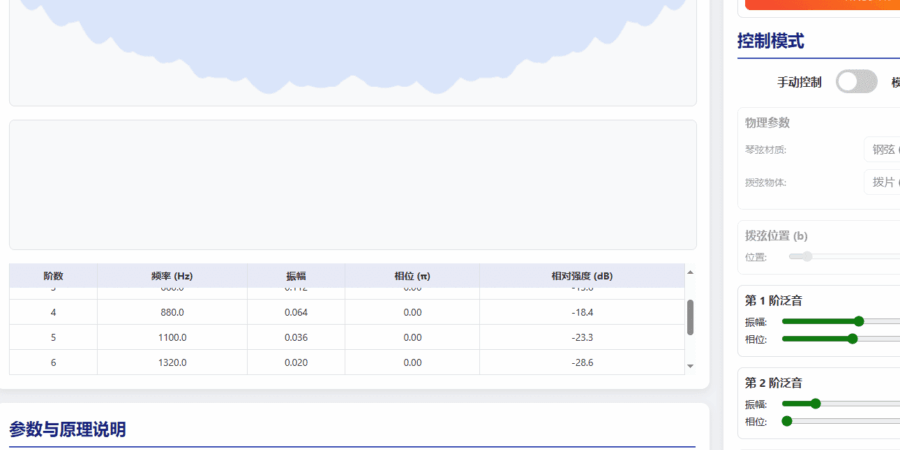Image resolution: width=900 pixels, height=450 pixels.
Task: Select the amplitude cell 0.064
Action: (296, 312)
